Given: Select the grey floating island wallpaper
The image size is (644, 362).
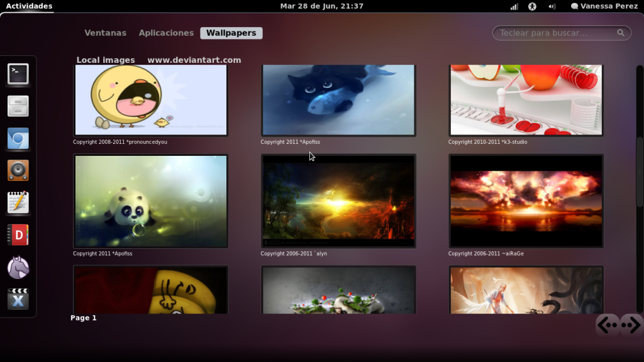Looking at the screenshot, I should click(x=338, y=290).
